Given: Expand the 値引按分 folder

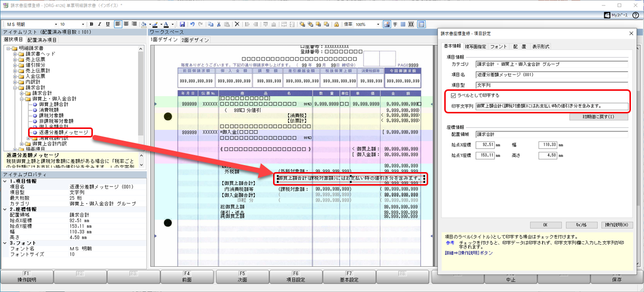Looking at the screenshot, I should (x=15, y=65).
